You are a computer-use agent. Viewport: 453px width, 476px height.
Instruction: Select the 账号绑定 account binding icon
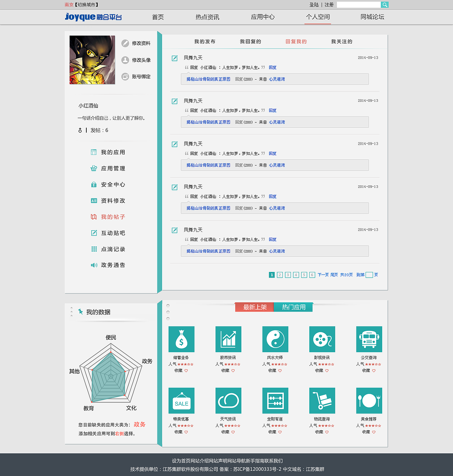coord(125,77)
